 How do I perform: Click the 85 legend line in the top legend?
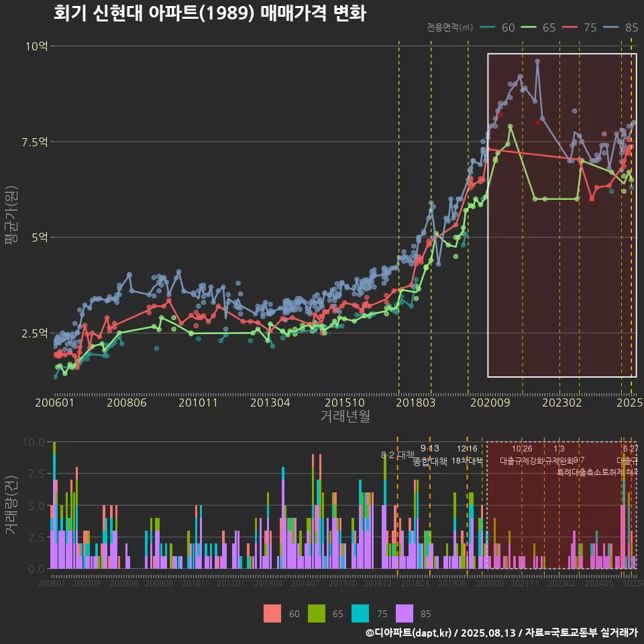[610, 28]
